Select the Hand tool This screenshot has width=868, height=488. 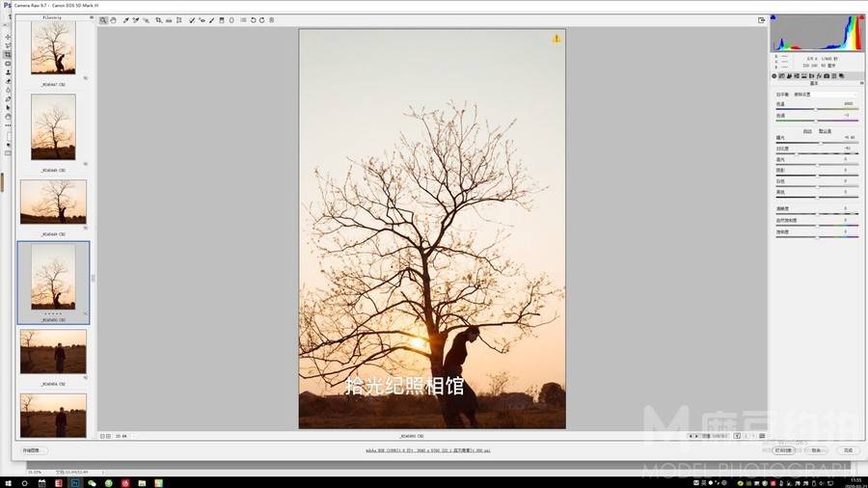tap(113, 19)
